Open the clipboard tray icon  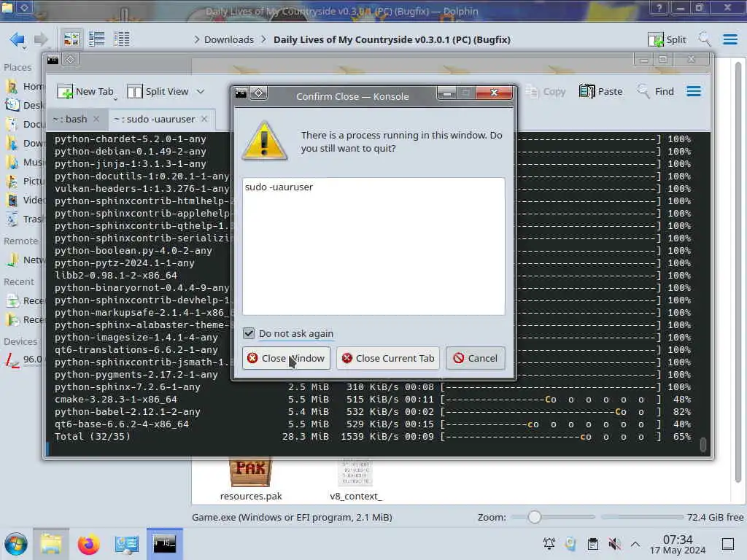tap(592, 544)
